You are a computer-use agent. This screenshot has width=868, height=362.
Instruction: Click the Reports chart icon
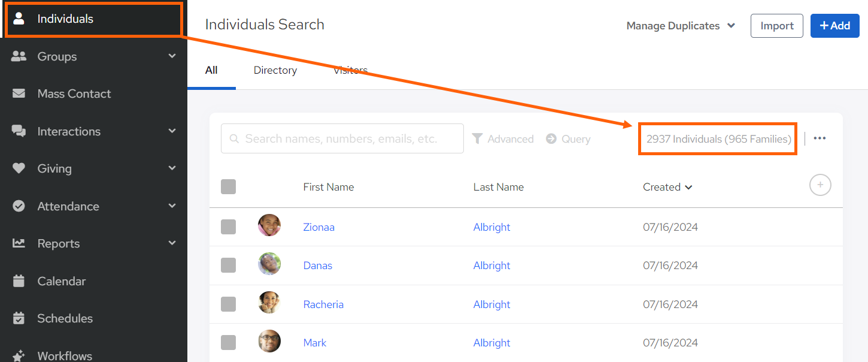tap(19, 243)
